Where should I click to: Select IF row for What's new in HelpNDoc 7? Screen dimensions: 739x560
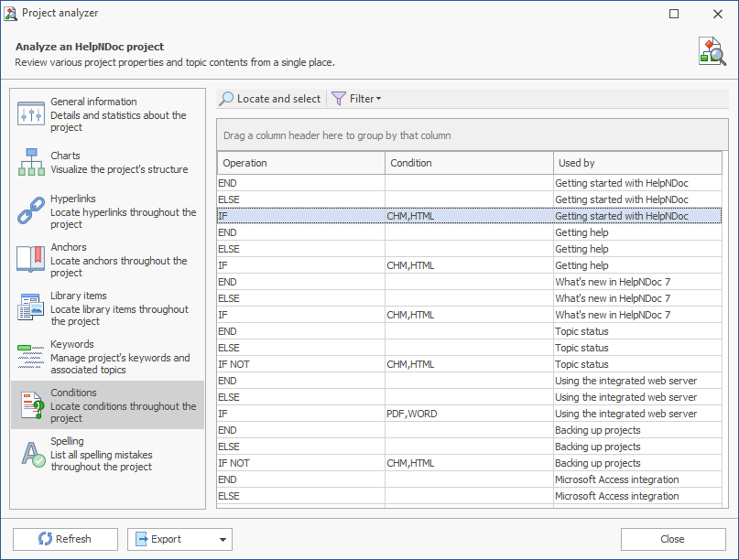pos(470,315)
